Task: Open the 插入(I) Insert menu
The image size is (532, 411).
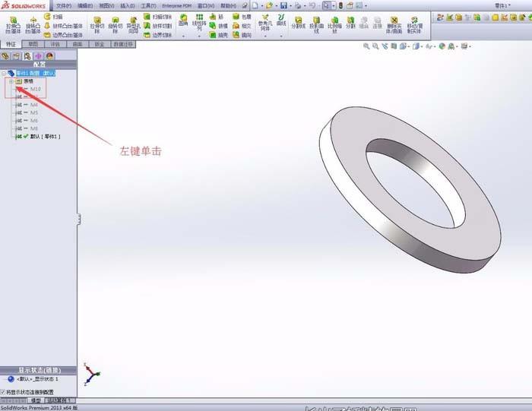Action: 128,6
